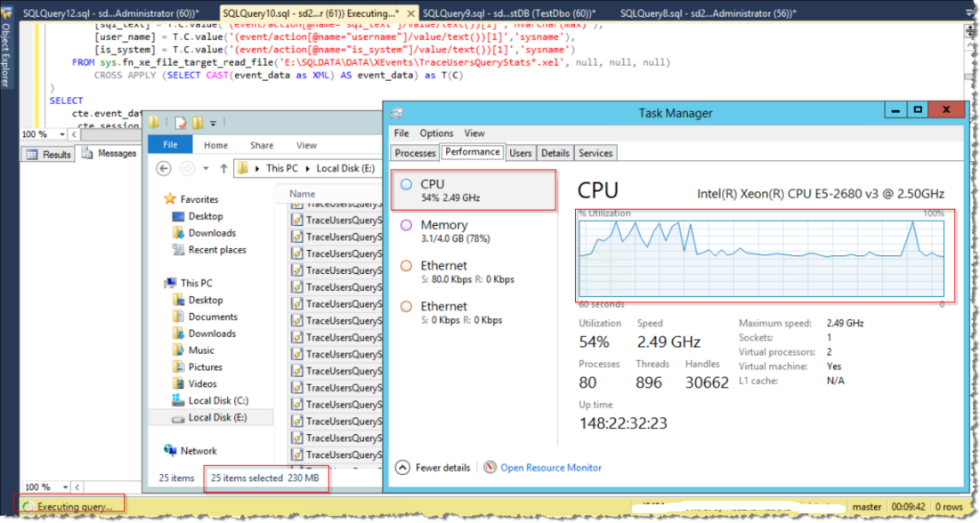Click SELECT keyword in query editor

(x=66, y=101)
